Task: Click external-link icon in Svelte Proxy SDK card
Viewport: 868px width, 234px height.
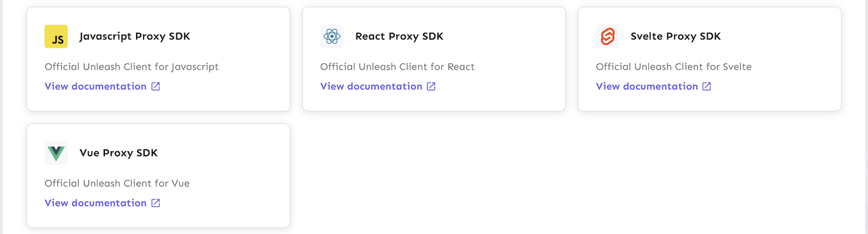Action: (x=707, y=86)
